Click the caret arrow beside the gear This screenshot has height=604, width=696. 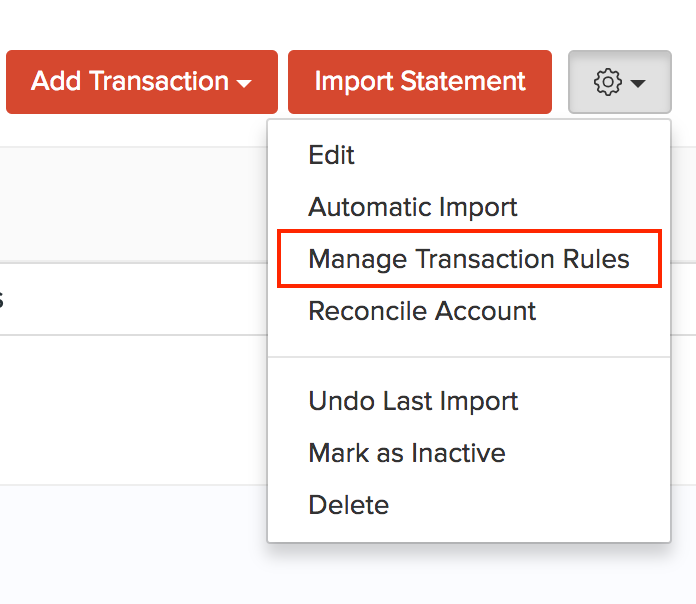tap(638, 83)
